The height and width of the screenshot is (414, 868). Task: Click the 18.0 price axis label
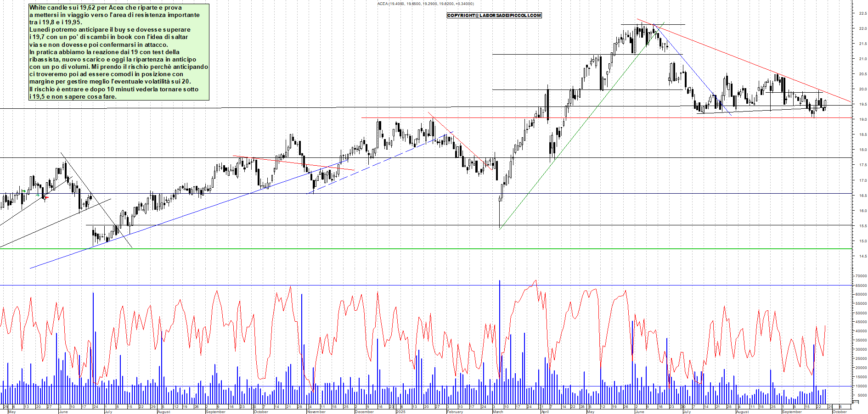862,150
